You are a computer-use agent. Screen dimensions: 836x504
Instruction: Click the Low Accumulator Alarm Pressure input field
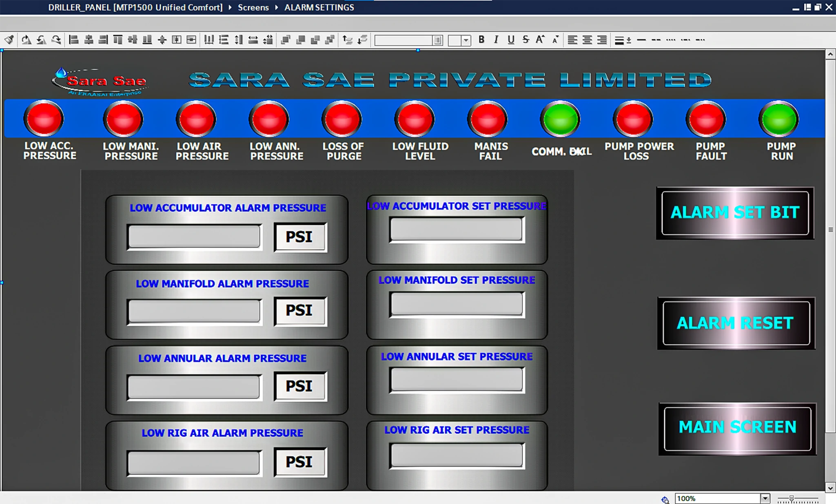[x=194, y=236]
